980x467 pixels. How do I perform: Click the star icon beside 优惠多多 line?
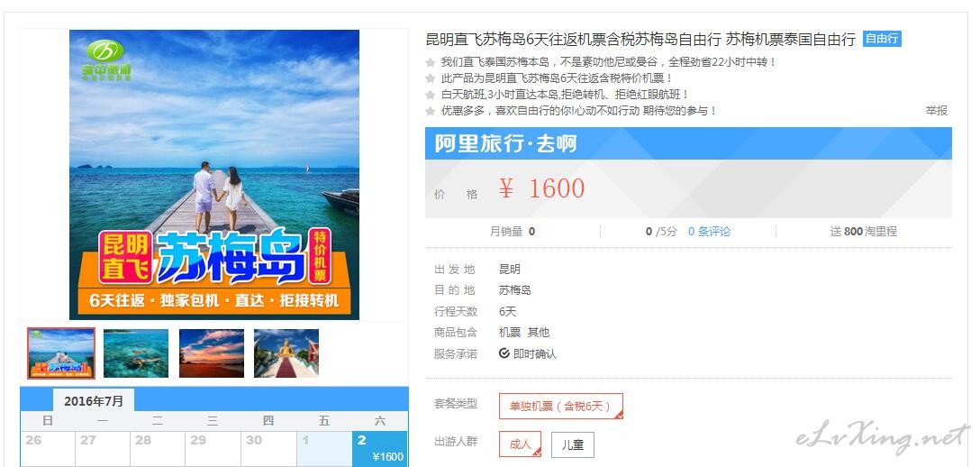pos(430,111)
